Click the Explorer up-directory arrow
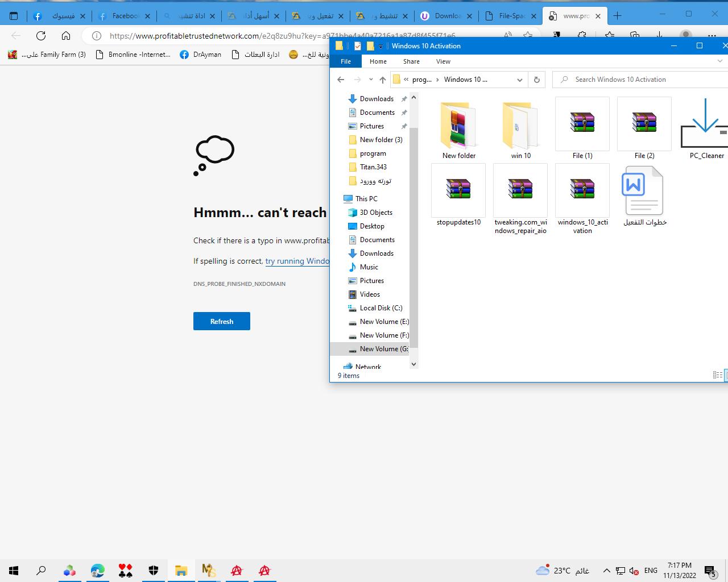 pos(383,80)
